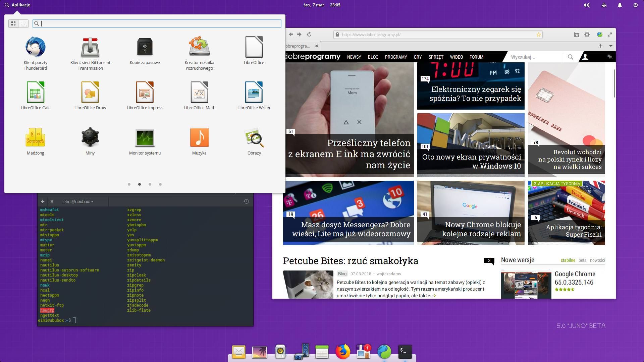Viewport: 644px width, 362px height.
Task: Reload the page in the browser
Action: (x=309, y=35)
